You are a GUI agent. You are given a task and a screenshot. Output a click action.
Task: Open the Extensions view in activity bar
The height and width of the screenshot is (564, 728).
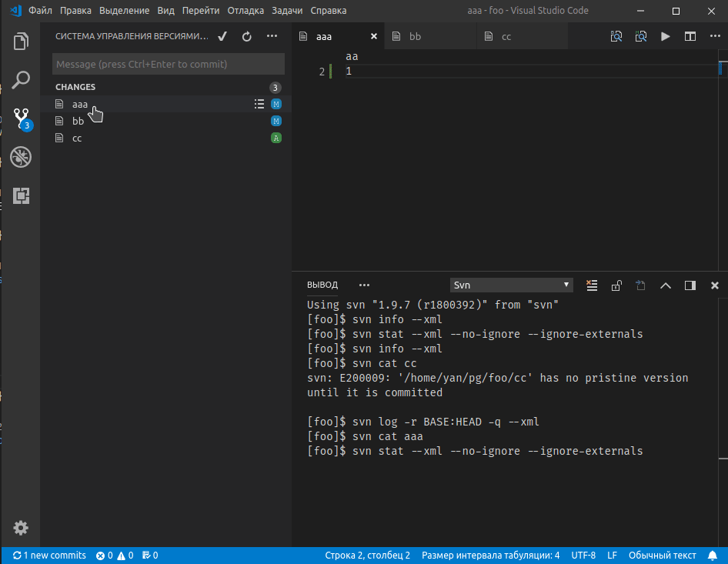pos(21,195)
